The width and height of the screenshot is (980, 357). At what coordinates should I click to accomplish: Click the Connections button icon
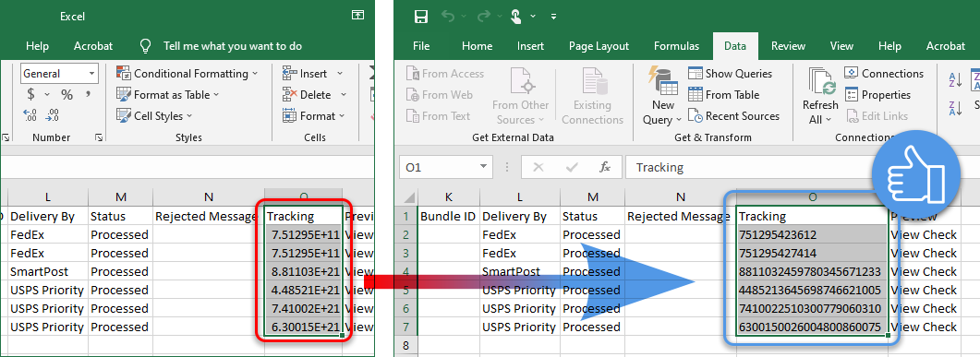(x=851, y=74)
